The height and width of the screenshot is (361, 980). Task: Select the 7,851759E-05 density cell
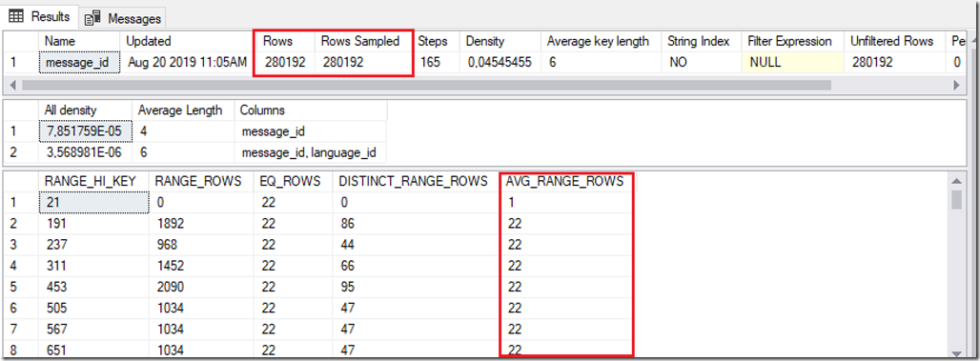coord(85,130)
